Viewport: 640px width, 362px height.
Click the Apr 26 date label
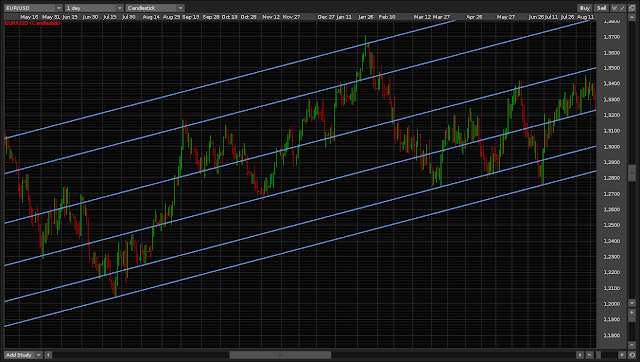tap(474, 17)
